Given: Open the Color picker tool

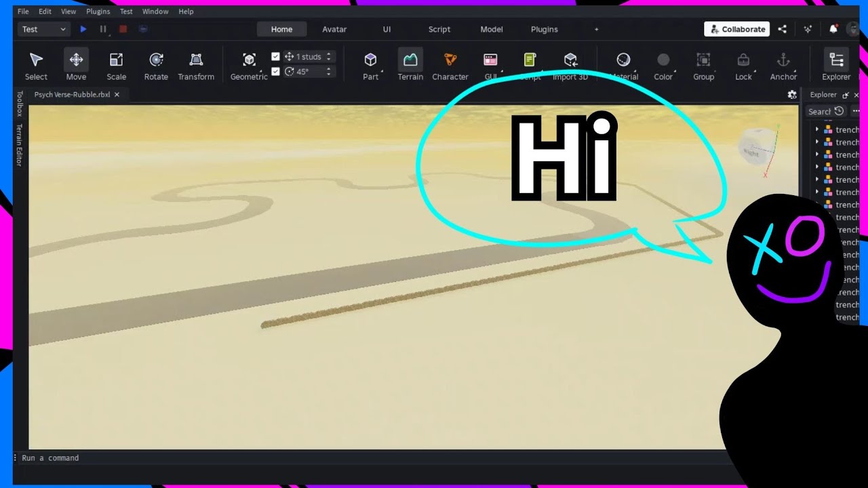Looking at the screenshot, I should [663, 65].
